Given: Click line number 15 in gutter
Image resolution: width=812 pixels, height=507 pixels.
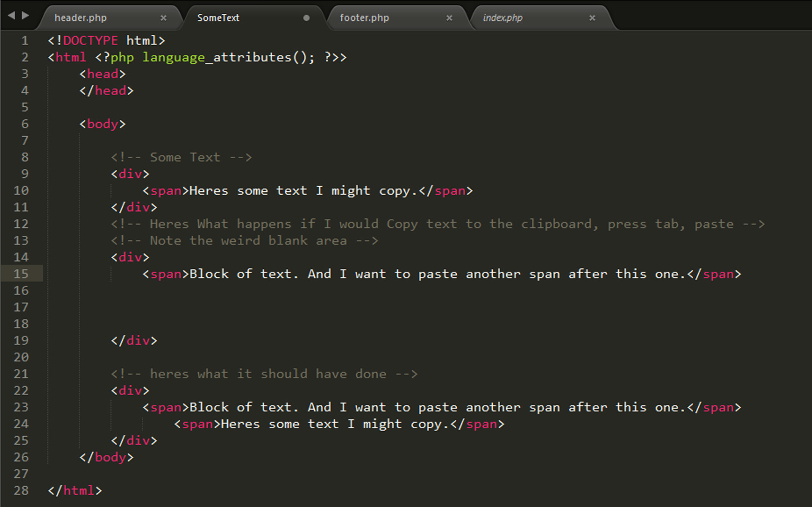Looking at the screenshot, I should [x=21, y=274].
